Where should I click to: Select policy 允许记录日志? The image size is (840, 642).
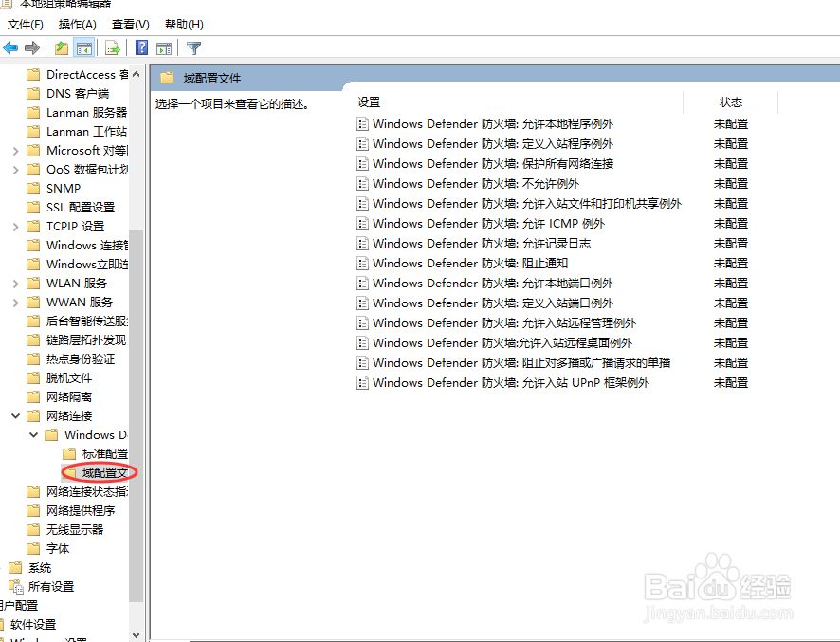[474, 244]
